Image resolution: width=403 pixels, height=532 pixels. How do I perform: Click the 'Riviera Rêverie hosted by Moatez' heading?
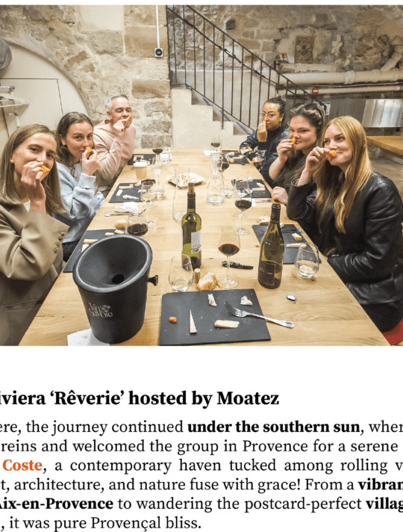tap(140, 398)
